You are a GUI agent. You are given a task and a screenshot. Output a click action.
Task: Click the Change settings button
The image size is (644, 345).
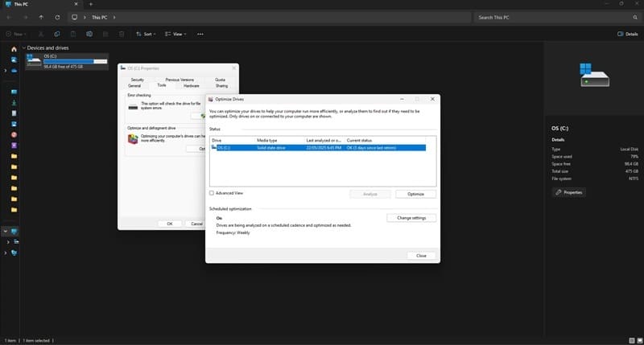tap(411, 218)
